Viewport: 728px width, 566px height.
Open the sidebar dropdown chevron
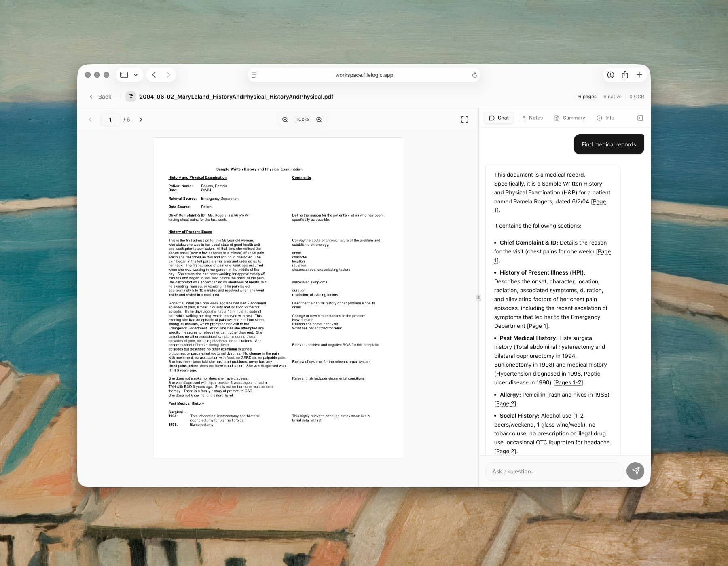[x=135, y=75]
